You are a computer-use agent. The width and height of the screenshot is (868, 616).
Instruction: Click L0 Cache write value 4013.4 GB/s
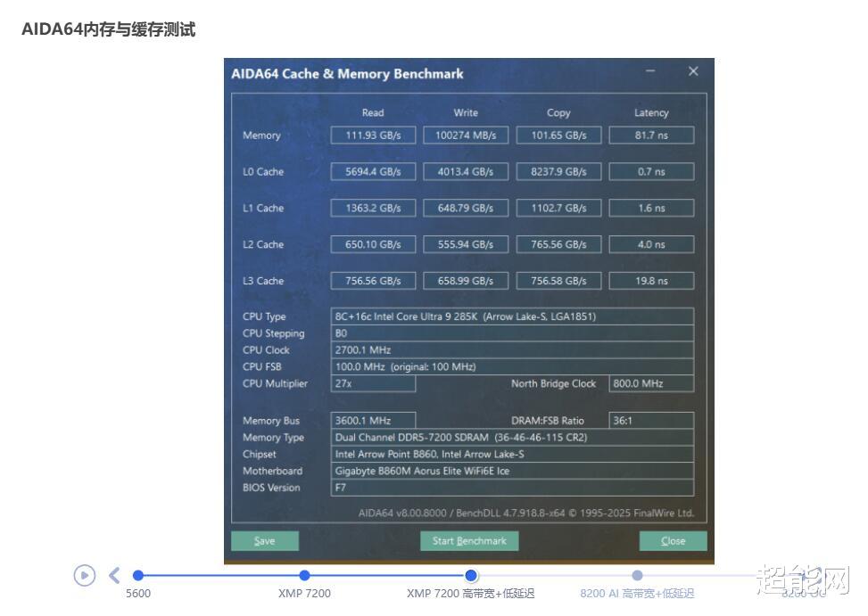point(466,172)
